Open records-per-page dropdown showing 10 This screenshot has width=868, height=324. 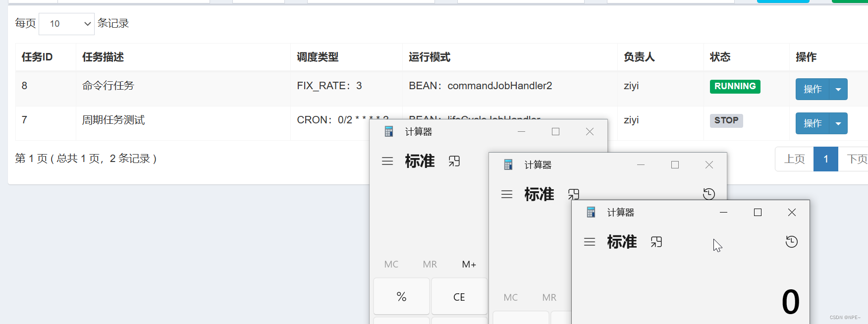[66, 24]
